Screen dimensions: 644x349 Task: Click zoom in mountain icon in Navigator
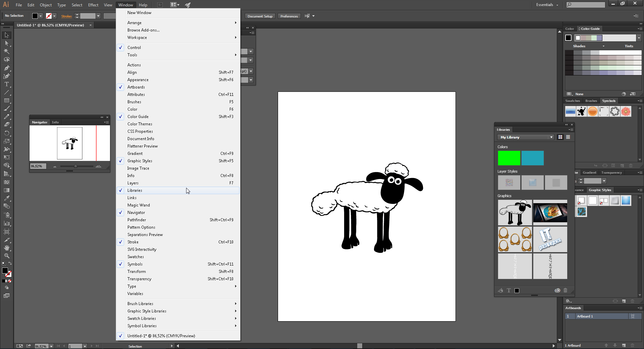point(98,166)
